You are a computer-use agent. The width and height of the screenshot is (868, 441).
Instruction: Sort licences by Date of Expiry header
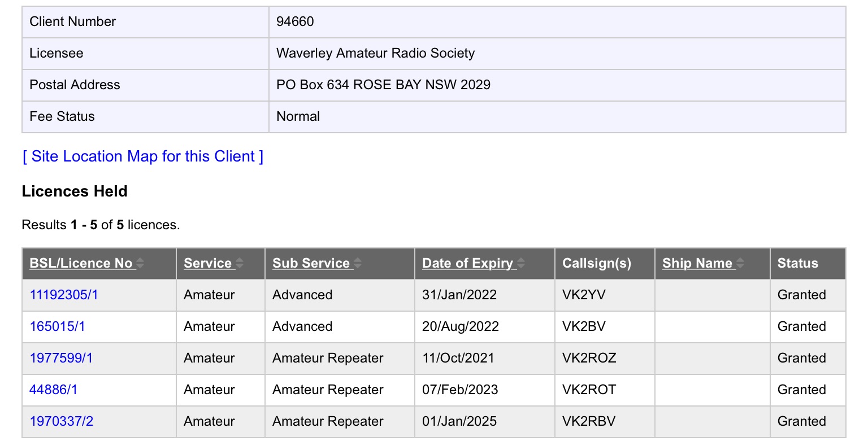click(x=467, y=264)
